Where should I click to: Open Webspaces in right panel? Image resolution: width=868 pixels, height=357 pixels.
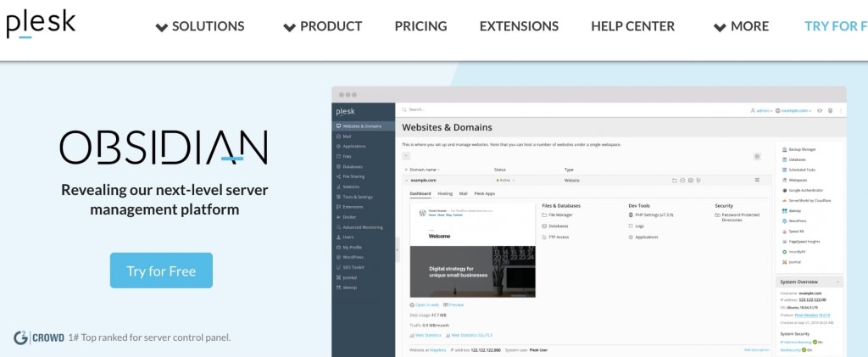click(795, 180)
